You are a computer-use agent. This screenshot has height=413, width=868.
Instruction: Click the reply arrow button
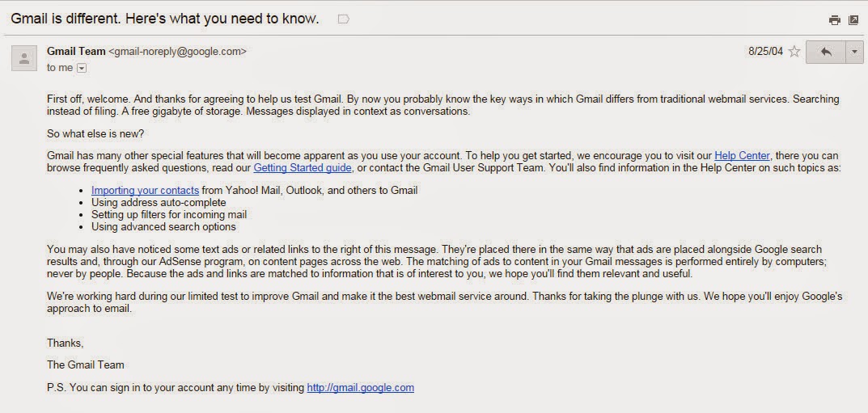click(x=825, y=52)
